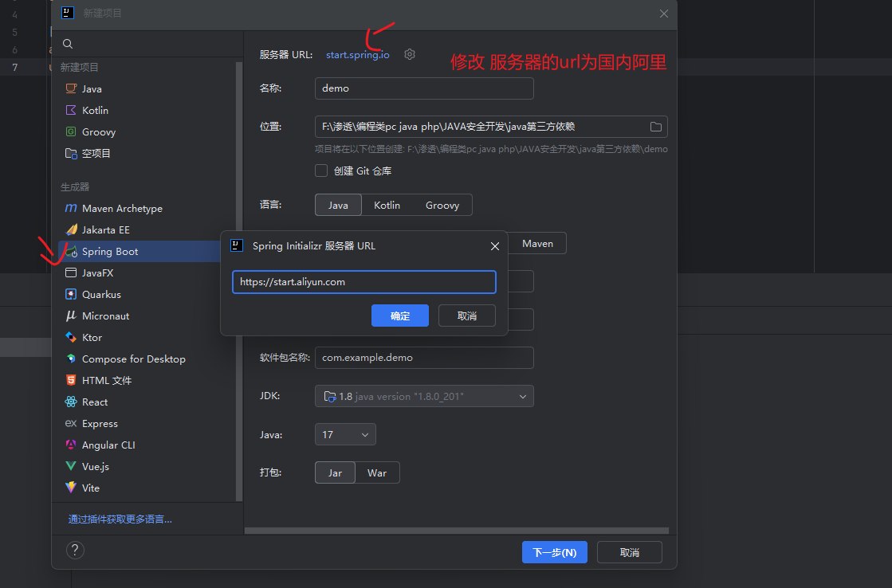Image resolution: width=892 pixels, height=588 pixels.
Task: Click the server URL input field
Action: click(364, 282)
